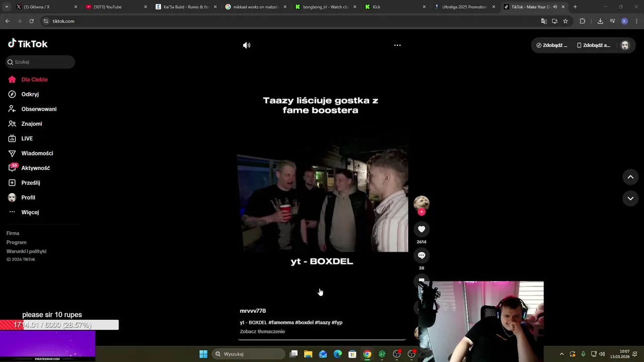Image resolution: width=644 pixels, height=362 pixels.
Task: Go to previous video with up arrow
Action: (x=630, y=177)
